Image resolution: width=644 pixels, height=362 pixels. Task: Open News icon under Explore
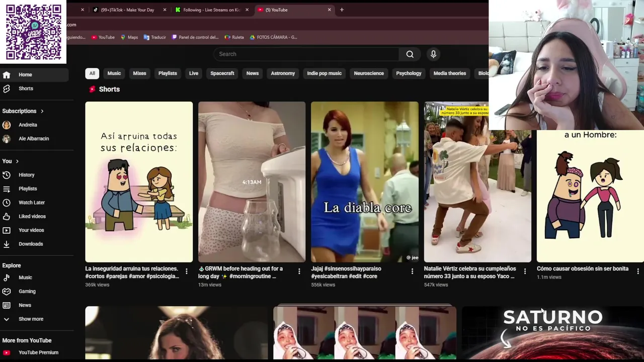point(7,305)
